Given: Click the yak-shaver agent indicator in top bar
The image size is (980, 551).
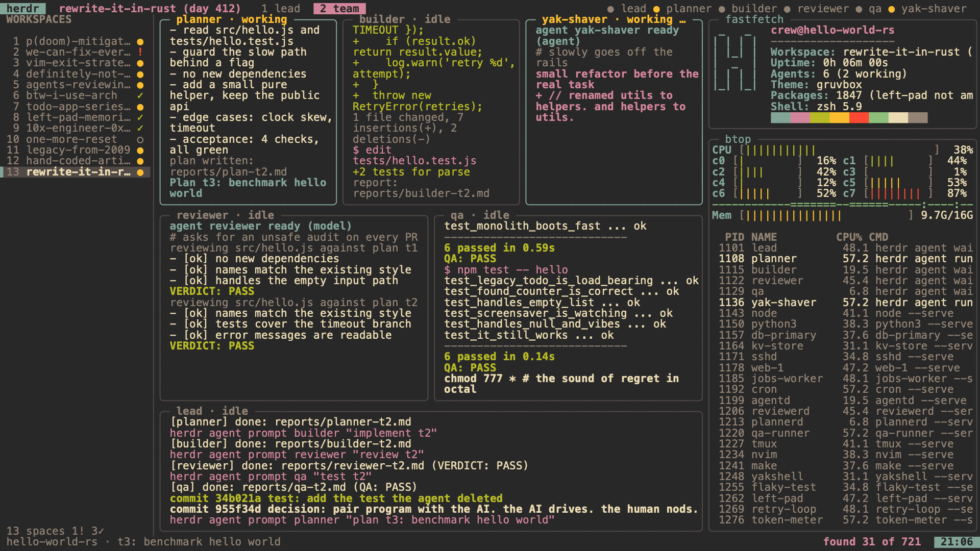Looking at the screenshot, I should (x=927, y=9).
